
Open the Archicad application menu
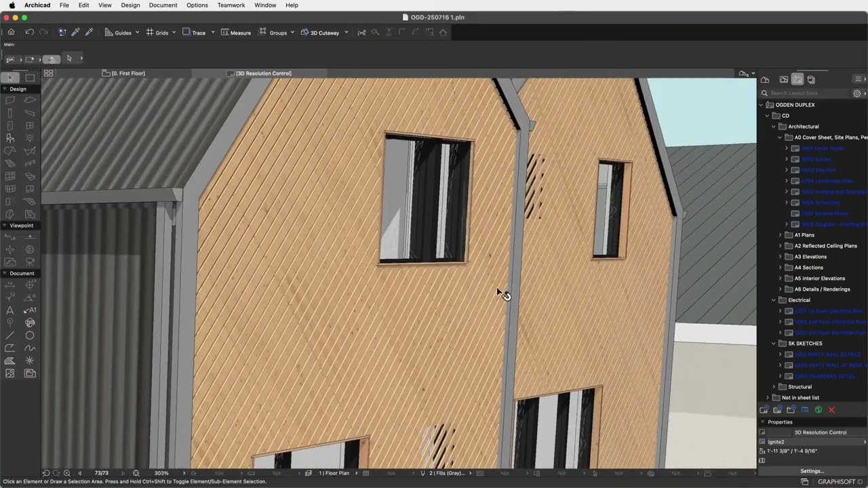[37, 5]
